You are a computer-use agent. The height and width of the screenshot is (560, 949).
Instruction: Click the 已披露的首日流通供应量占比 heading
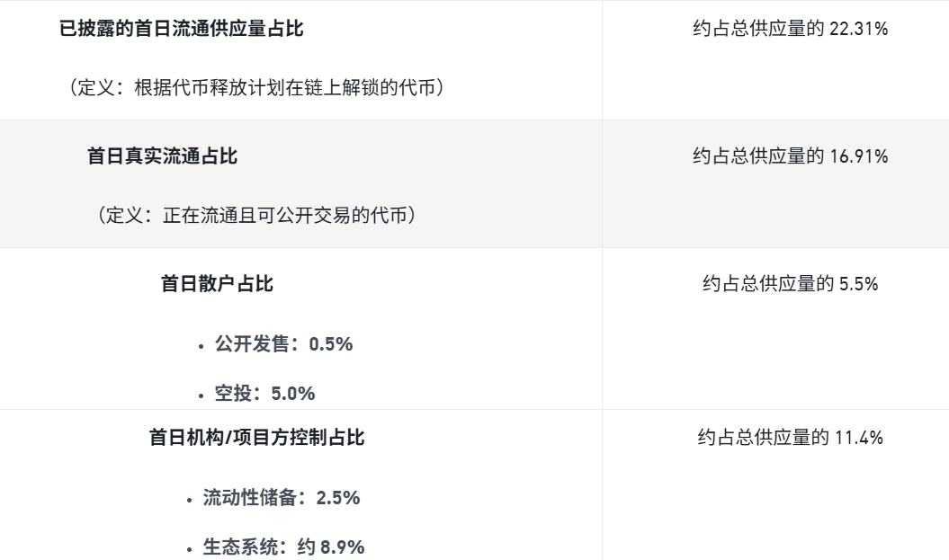pos(181,29)
